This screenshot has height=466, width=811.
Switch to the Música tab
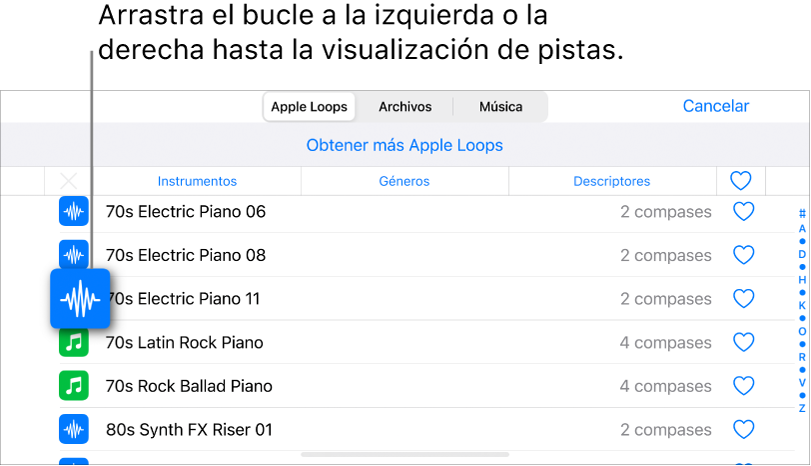pyautogui.click(x=501, y=106)
